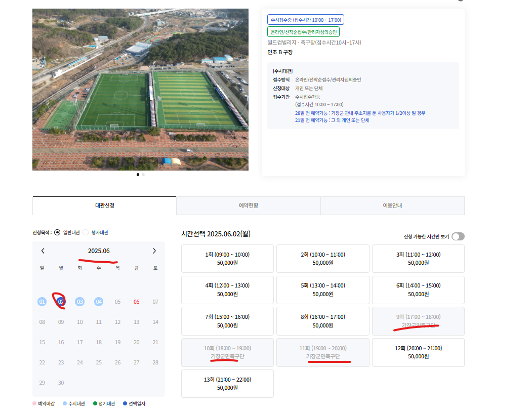
Task: Switch to 예약현황 tab
Action: (x=249, y=205)
